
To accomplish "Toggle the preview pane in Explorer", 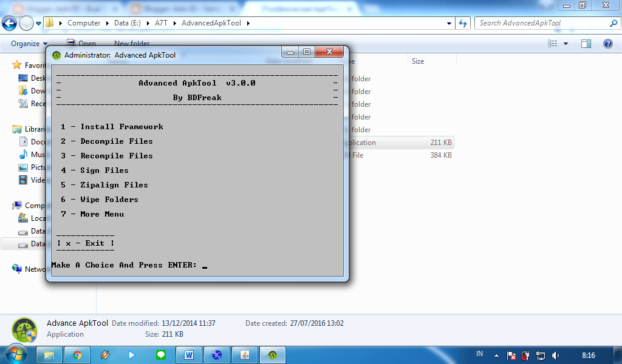I will (586, 43).
